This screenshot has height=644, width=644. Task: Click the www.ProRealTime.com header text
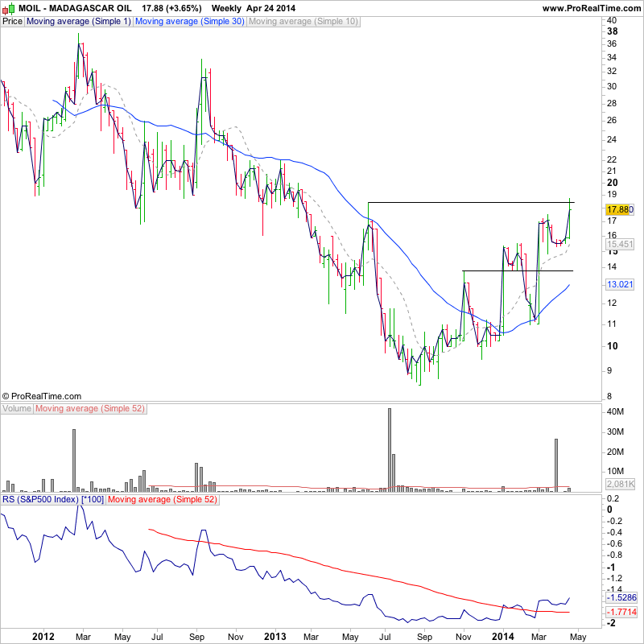(x=592, y=8)
